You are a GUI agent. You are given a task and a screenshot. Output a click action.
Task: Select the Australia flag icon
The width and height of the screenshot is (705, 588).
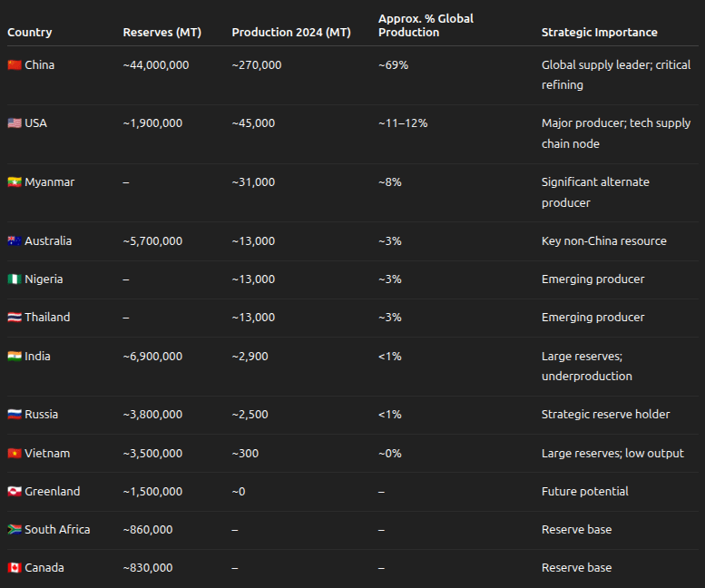pyautogui.click(x=15, y=241)
